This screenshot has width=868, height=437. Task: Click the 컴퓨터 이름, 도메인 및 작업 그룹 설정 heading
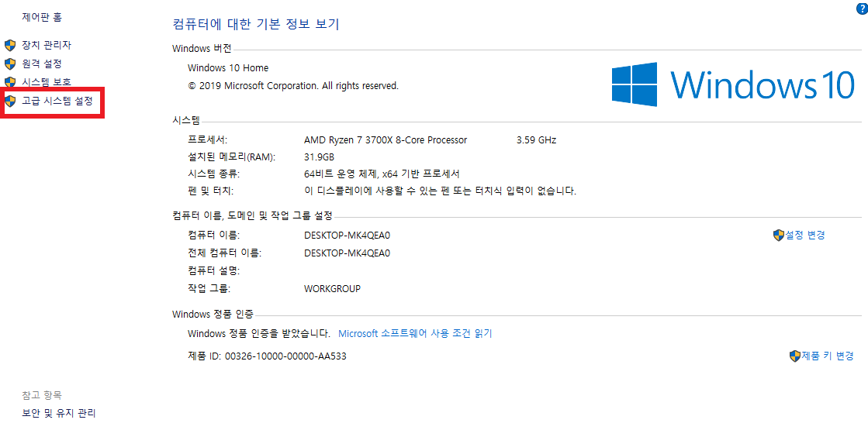pyautogui.click(x=252, y=215)
